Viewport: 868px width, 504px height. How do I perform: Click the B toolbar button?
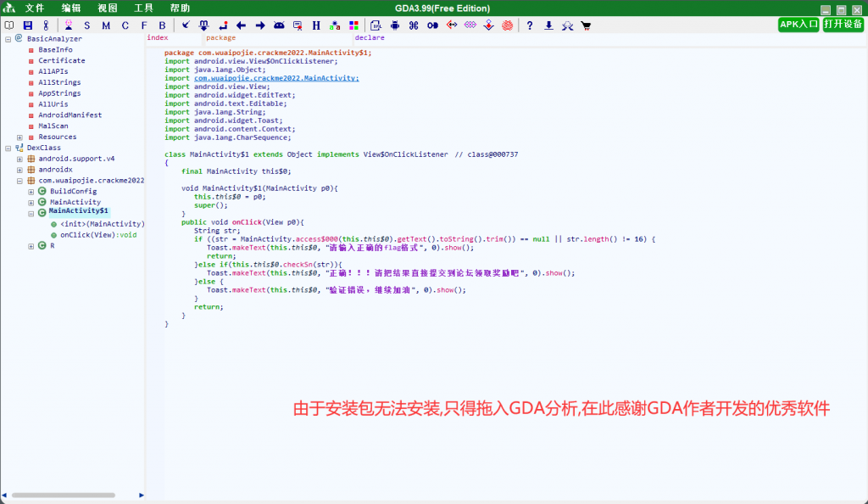(x=162, y=25)
